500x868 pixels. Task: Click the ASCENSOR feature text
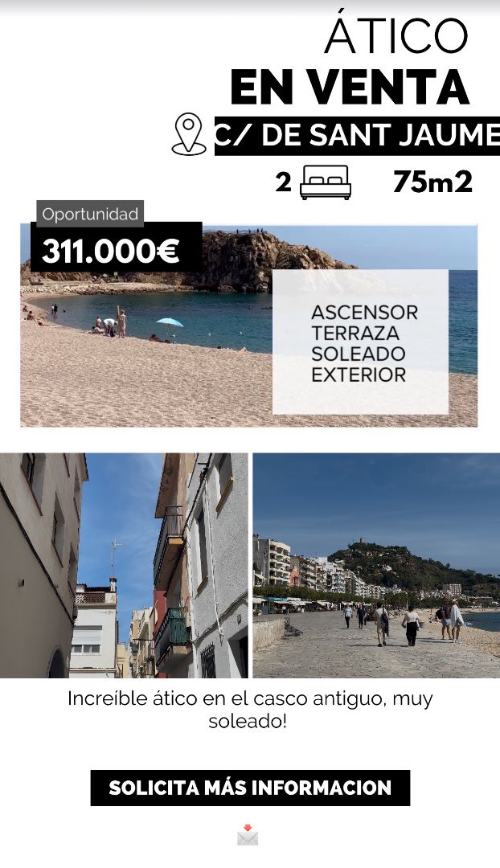point(364,312)
